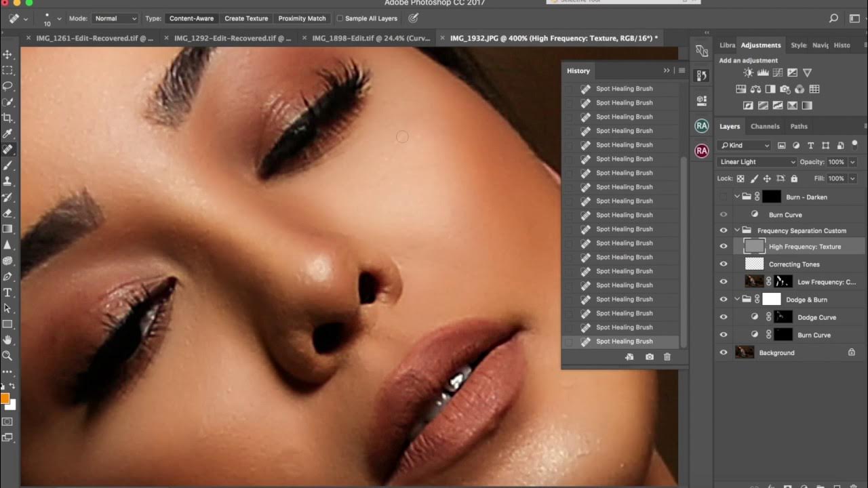Select the Rectangular Marquee tool
Viewport: 868px width, 488px height.
[8, 70]
